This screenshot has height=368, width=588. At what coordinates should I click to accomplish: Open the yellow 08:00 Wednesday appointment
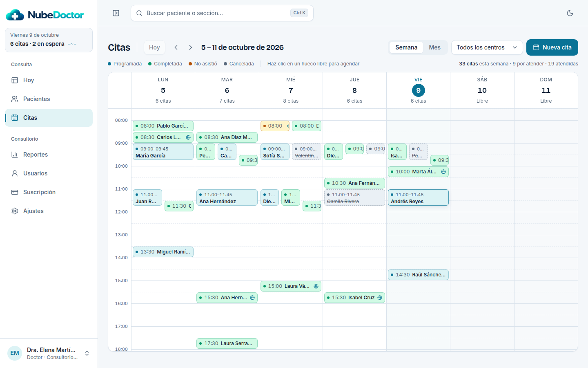tap(275, 126)
